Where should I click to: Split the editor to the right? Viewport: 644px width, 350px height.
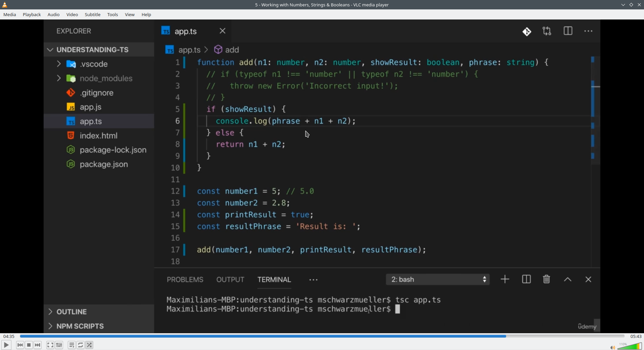click(x=568, y=31)
